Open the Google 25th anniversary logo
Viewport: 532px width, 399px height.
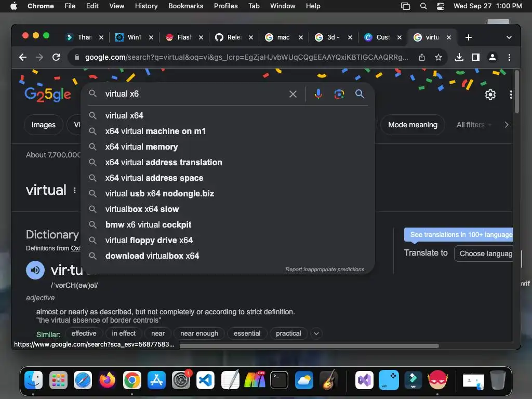(x=48, y=95)
